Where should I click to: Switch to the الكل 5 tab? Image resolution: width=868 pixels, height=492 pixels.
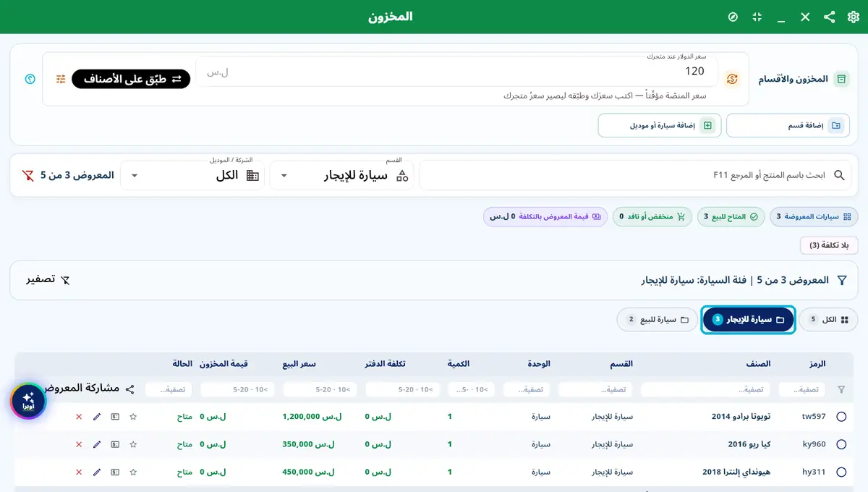(x=828, y=319)
